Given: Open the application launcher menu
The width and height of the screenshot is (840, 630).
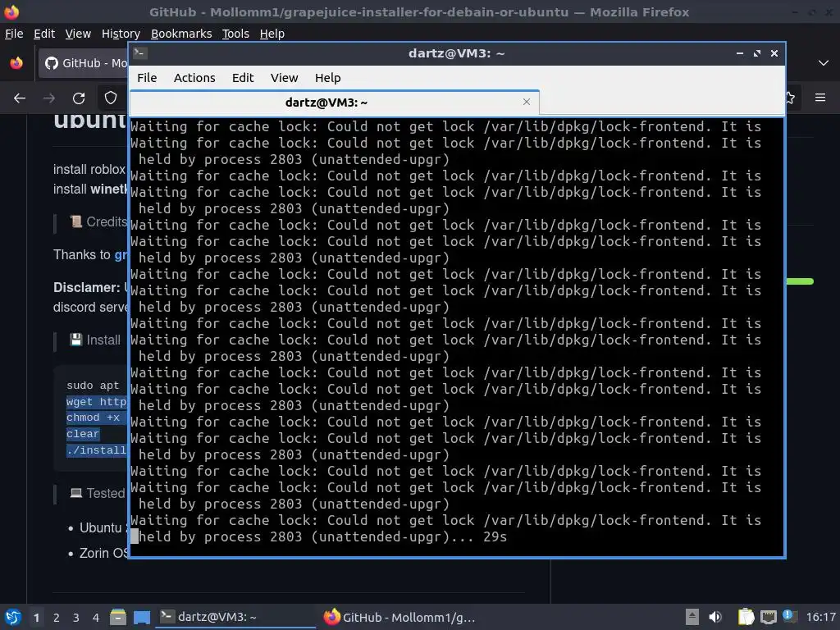Looking at the screenshot, I should point(13,617).
